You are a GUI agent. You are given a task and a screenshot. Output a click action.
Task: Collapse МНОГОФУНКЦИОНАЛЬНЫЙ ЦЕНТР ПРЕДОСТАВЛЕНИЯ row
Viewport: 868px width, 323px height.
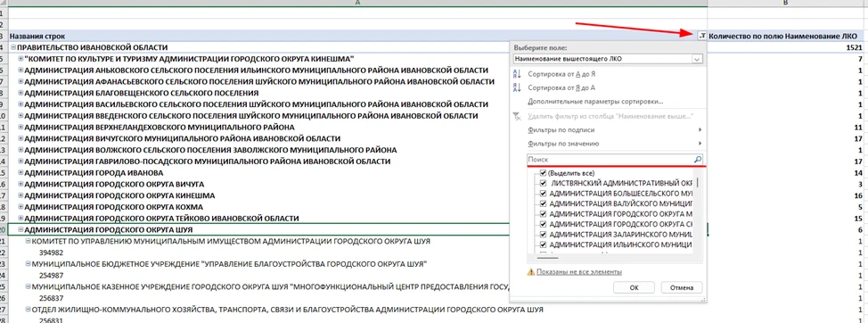29,286
